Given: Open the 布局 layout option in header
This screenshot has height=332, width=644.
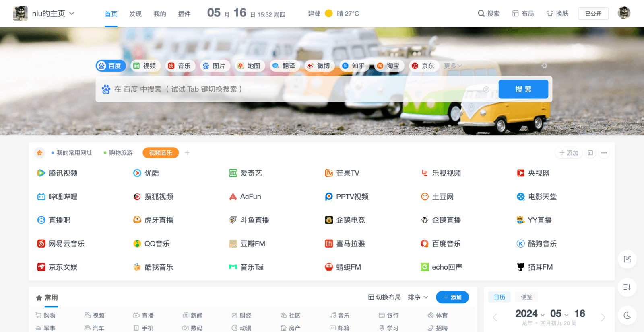Looking at the screenshot, I should click(x=523, y=14).
